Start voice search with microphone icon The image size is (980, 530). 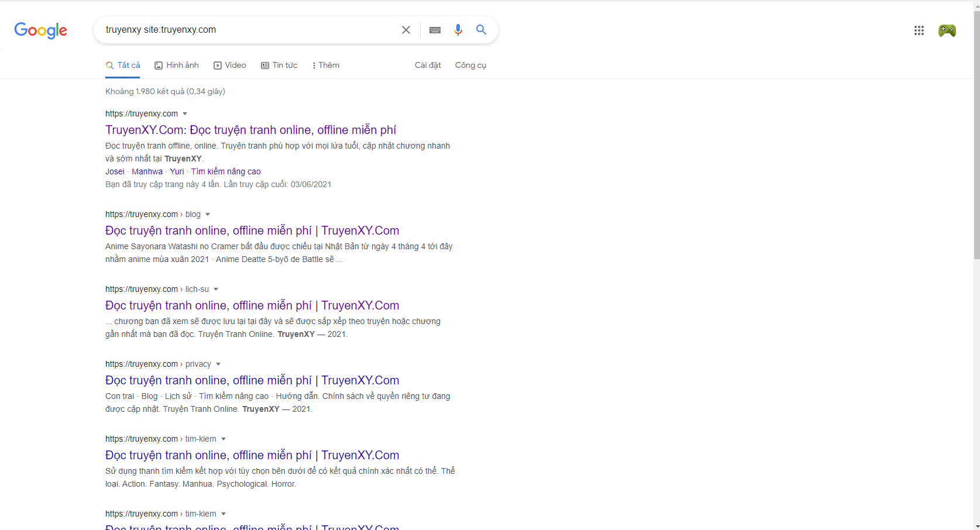coord(458,30)
